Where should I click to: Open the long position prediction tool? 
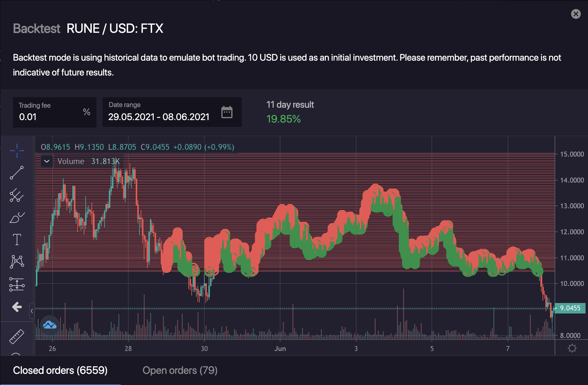pyautogui.click(x=17, y=284)
